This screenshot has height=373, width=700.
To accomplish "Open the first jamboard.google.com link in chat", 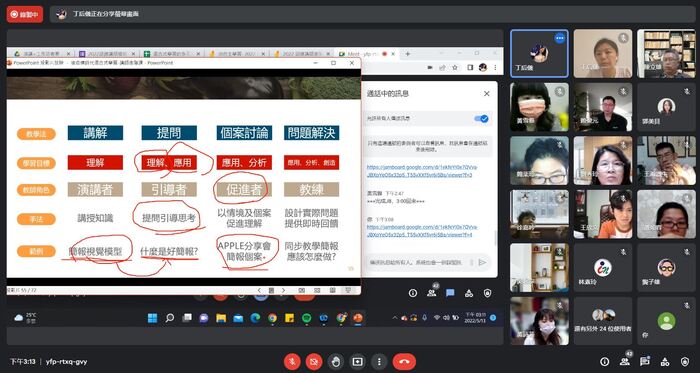I will (422, 171).
